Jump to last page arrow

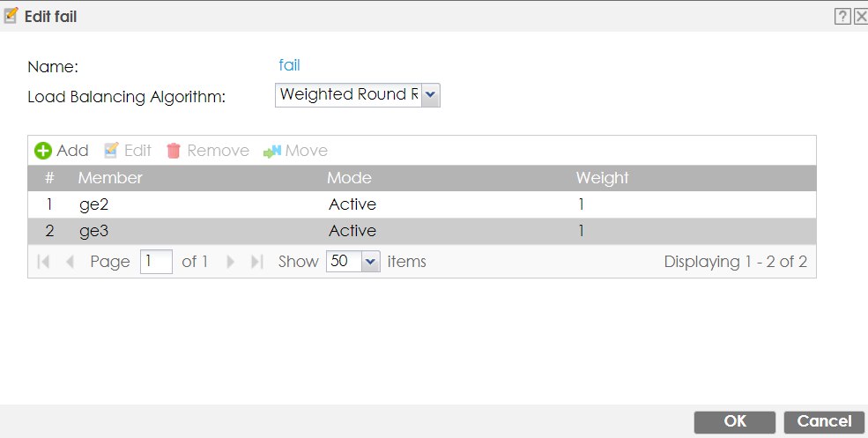(x=257, y=262)
